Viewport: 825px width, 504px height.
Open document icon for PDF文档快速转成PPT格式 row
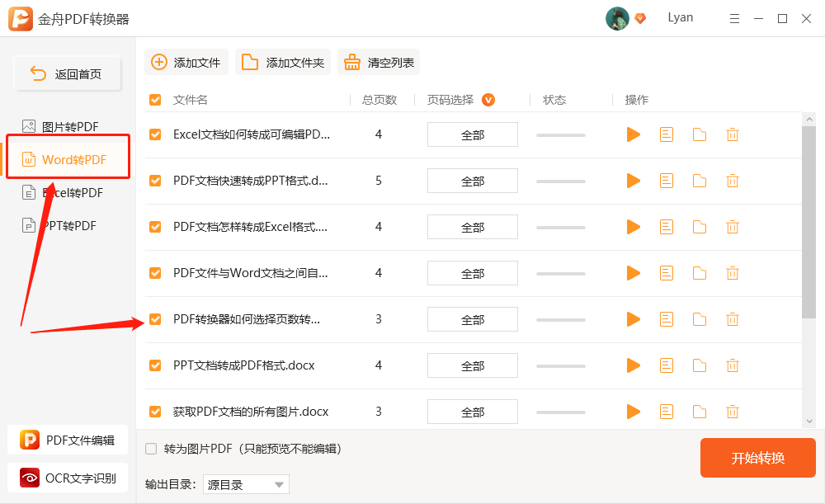(x=667, y=181)
